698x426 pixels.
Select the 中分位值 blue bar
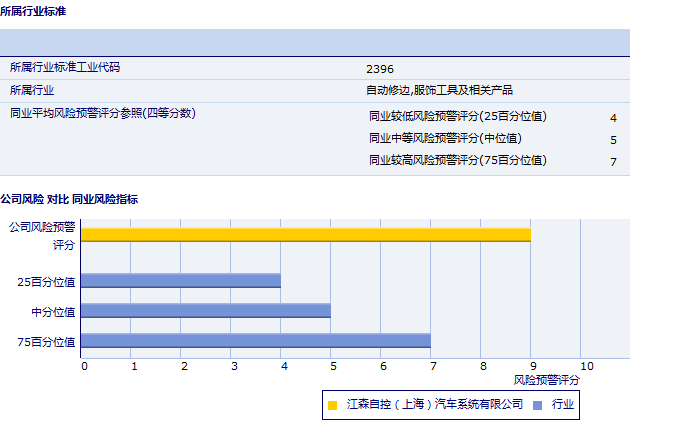(206, 311)
